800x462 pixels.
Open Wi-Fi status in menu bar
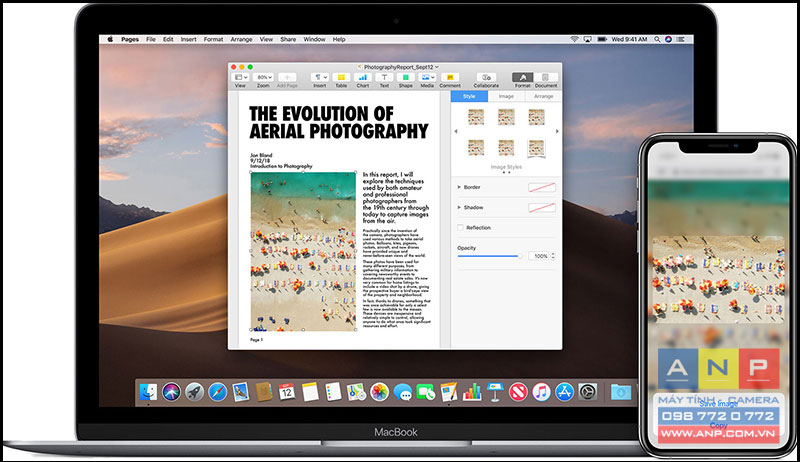(574, 39)
